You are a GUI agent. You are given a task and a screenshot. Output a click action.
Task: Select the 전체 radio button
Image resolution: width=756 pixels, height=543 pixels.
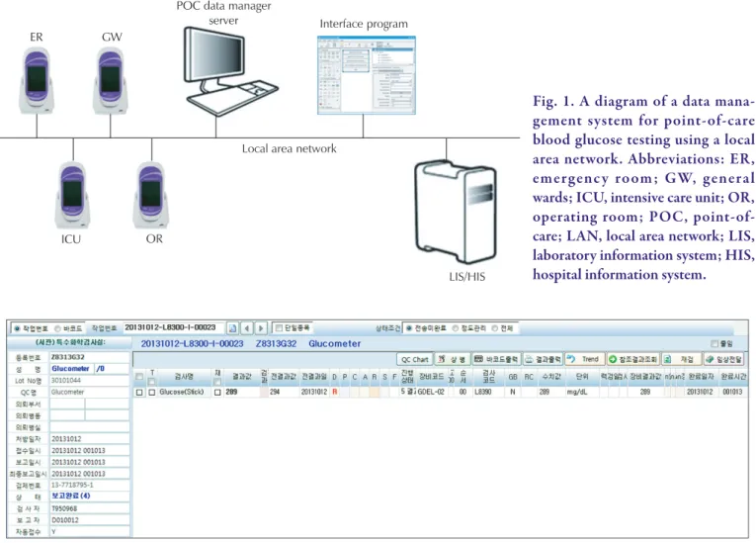tap(495, 328)
